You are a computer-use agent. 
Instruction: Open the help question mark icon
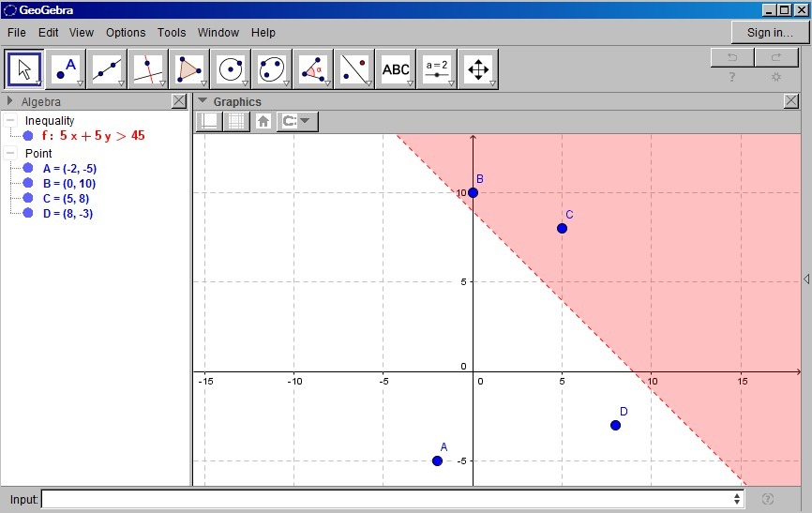(731, 77)
